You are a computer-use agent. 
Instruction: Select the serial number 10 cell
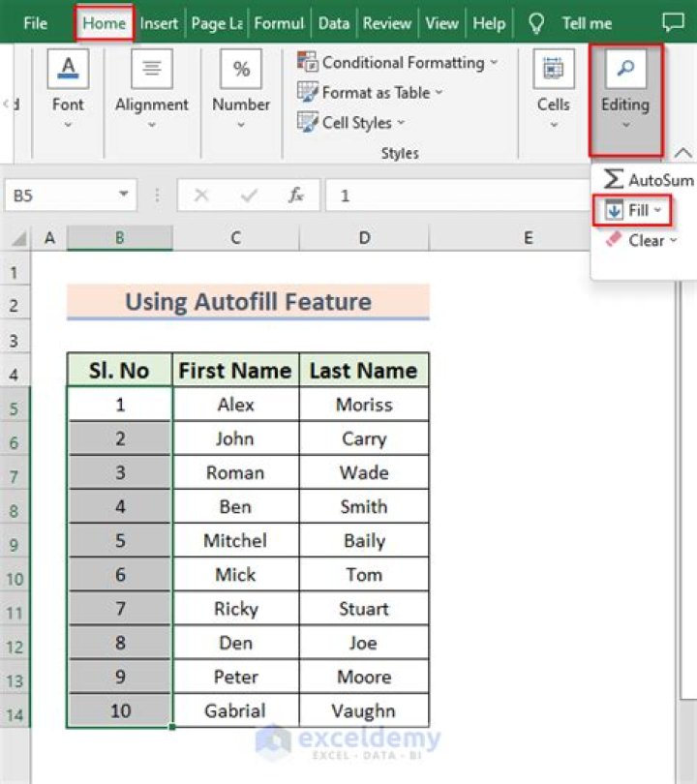tap(120, 710)
